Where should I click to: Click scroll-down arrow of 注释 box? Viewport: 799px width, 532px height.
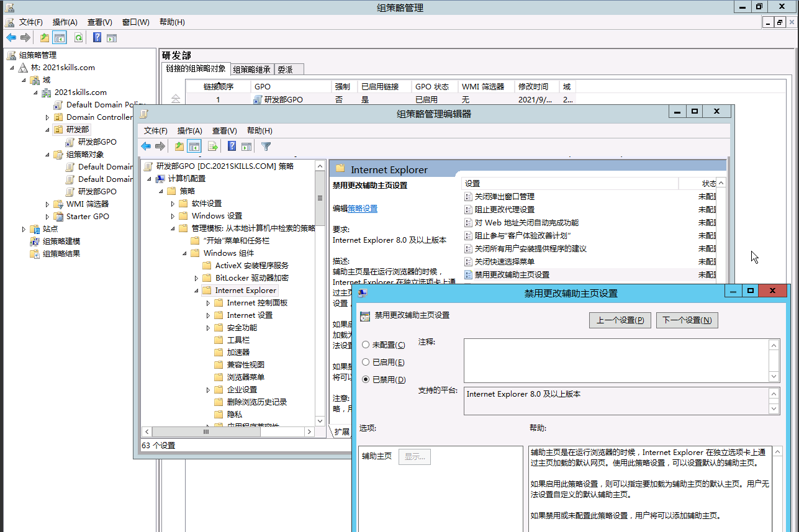click(x=774, y=376)
